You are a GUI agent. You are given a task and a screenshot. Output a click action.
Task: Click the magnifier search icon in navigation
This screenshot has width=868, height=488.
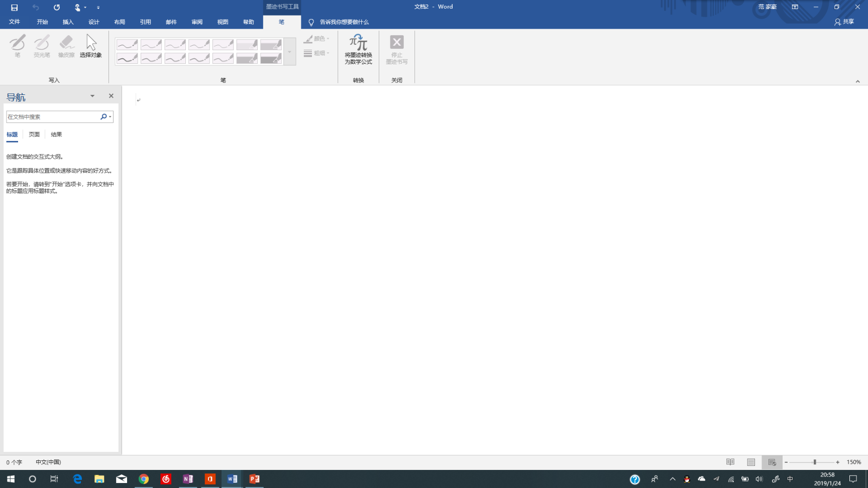click(x=103, y=117)
